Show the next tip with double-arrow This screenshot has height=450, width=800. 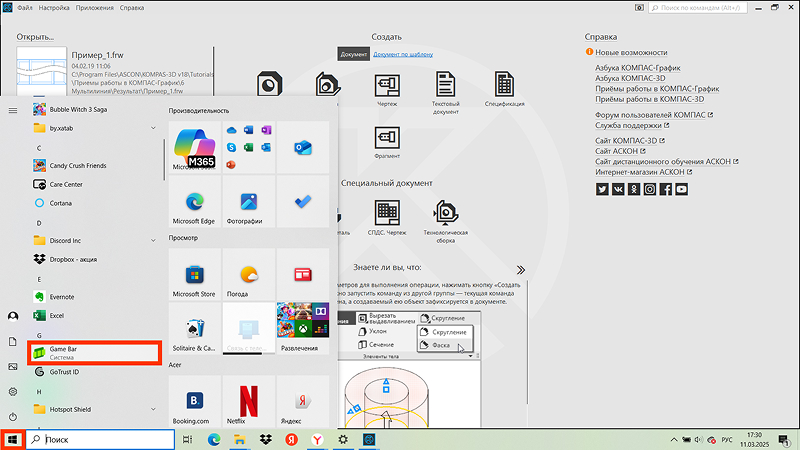pyautogui.click(x=520, y=269)
